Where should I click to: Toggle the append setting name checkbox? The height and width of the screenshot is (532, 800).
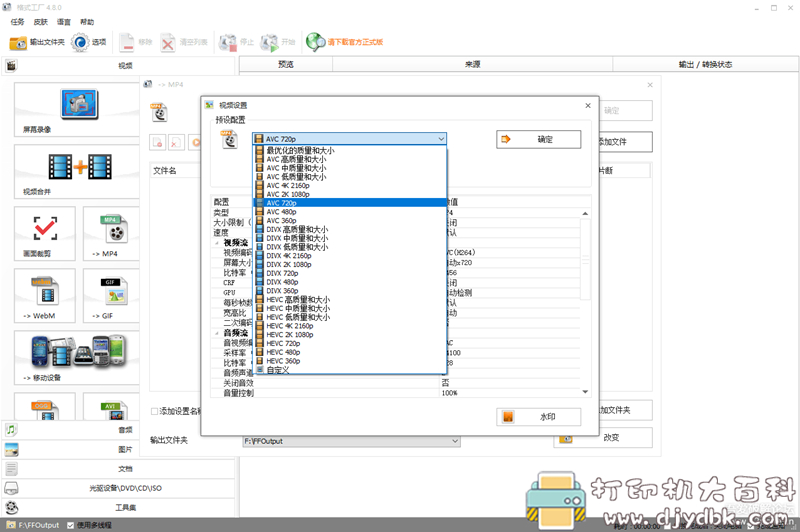154,411
